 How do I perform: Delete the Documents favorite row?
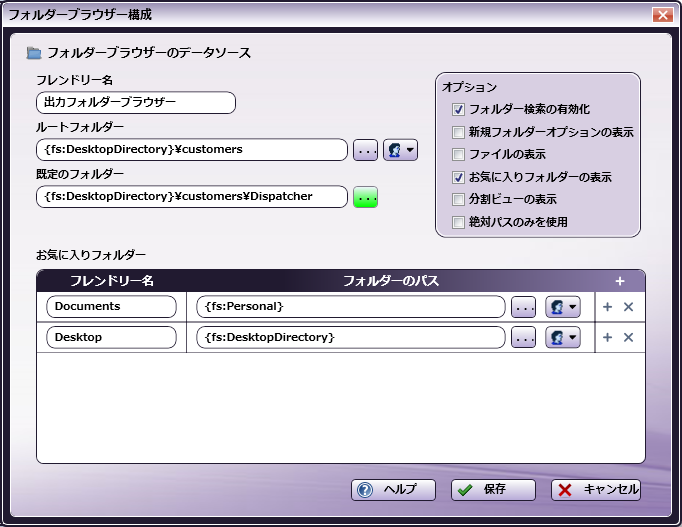(628, 307)
